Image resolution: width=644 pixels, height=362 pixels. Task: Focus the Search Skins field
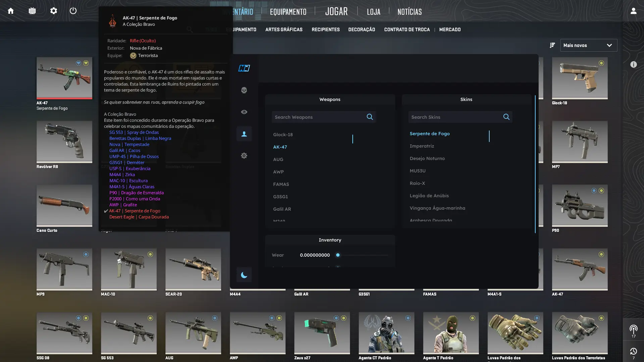click(x=460, y=117)
